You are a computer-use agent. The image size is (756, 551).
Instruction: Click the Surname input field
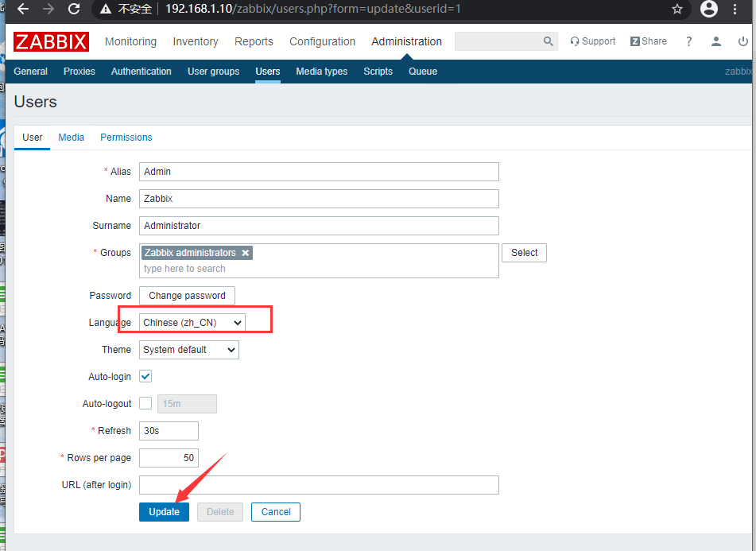pyautogui.click(x=320, y=226)
